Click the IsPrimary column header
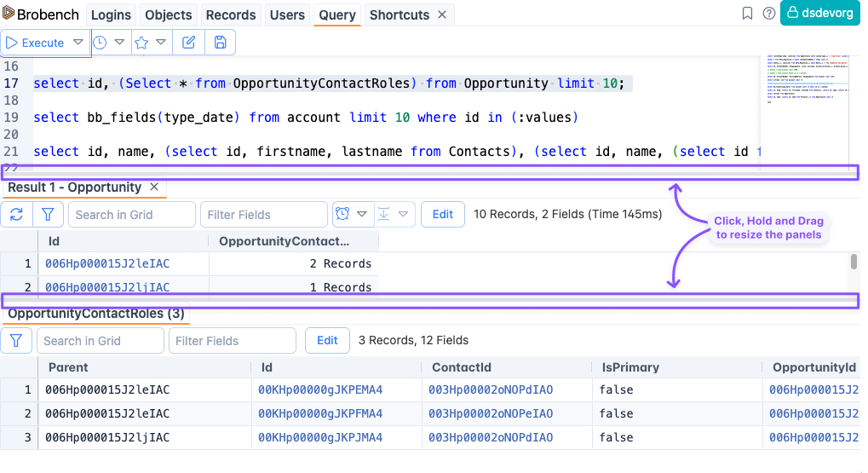 677,367
